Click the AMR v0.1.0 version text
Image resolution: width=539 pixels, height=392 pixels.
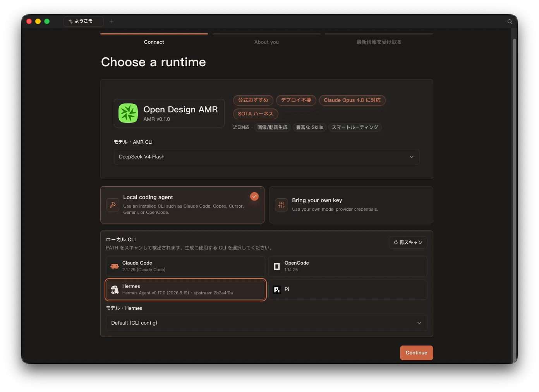click(x=157, y=119)
